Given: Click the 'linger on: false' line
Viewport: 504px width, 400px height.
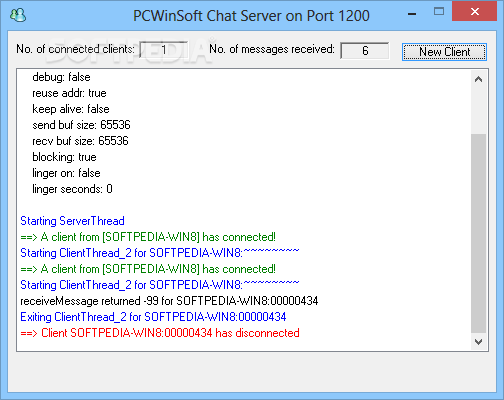Looking at the screenshot, I should [66, 173].
